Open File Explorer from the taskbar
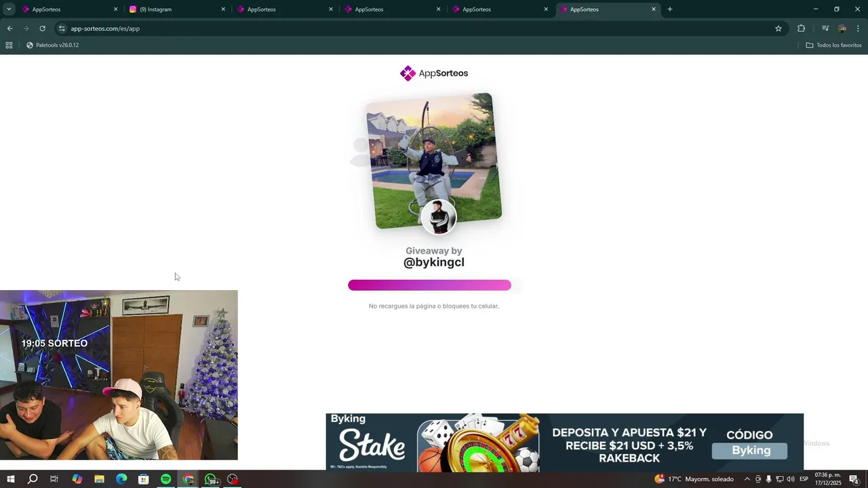 pos(99,479)
